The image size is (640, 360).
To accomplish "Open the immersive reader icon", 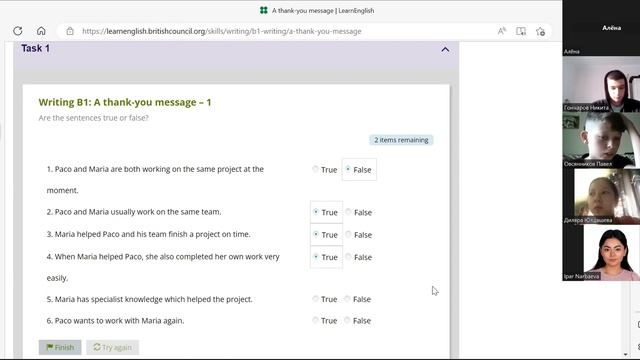I will (x=521, y=31).
